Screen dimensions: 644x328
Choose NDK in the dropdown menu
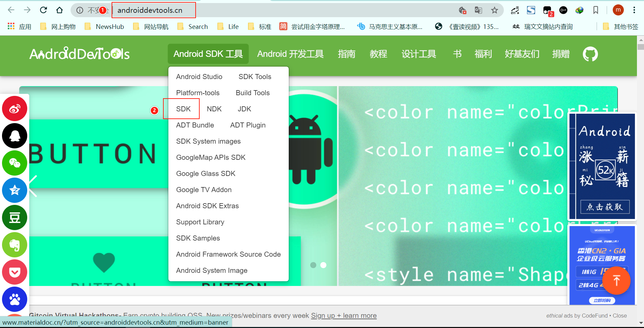tap(214, 109)
